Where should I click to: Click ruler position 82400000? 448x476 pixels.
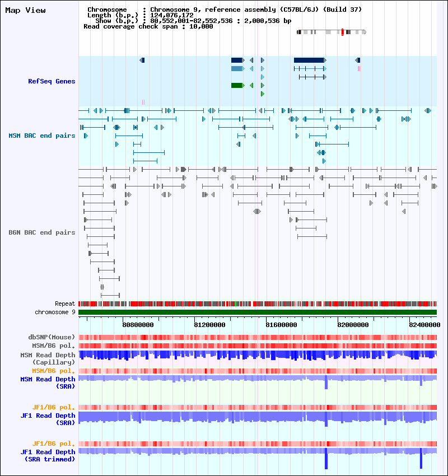click(424, 325)
